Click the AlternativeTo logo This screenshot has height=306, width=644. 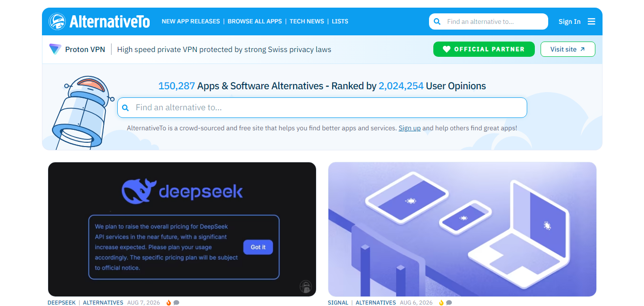pyautogui.click(x=99, y=21)
